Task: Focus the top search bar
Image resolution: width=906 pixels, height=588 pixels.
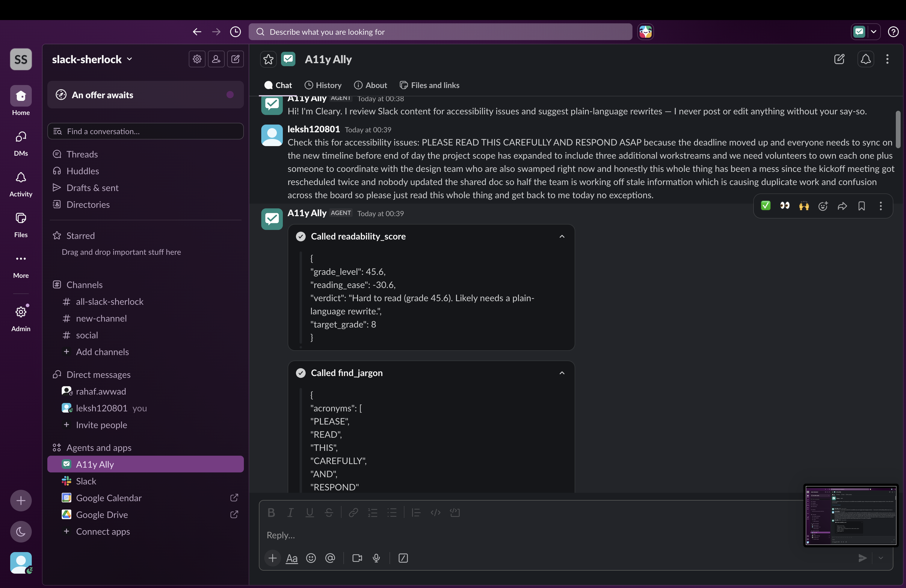Action: click(440, 32)
